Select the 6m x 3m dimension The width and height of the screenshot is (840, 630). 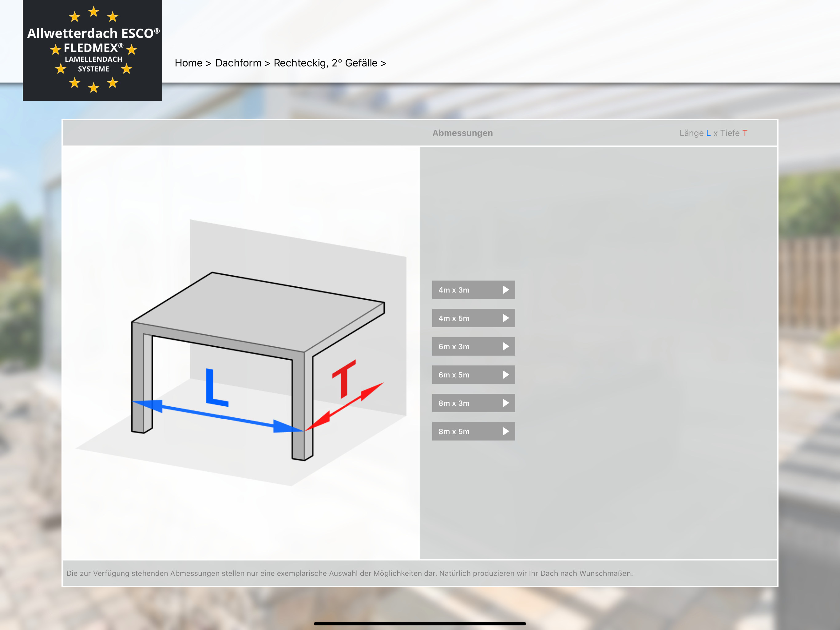click(473, 347)
